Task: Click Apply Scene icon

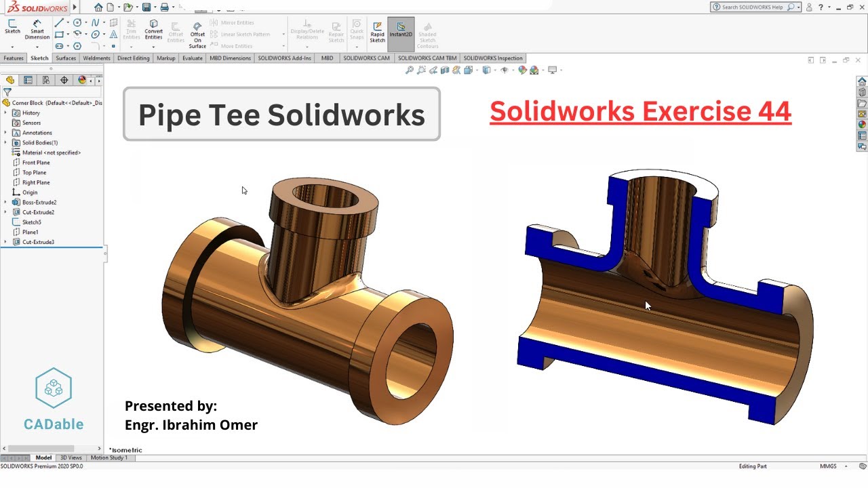Action: coord(534,70)
